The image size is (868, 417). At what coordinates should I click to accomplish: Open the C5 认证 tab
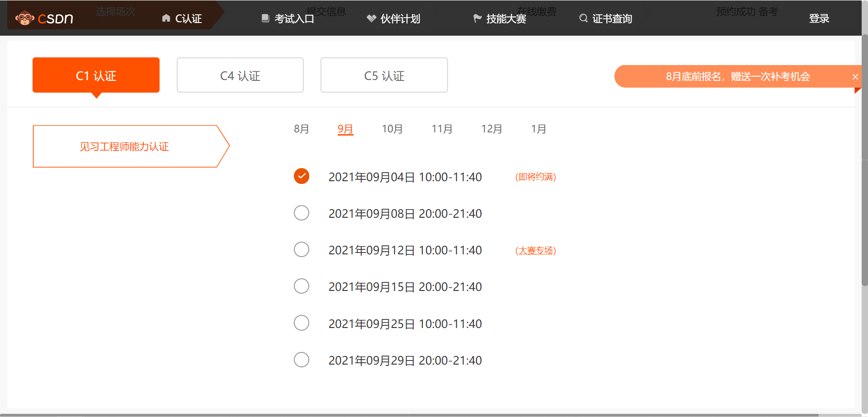(x=384, y=75)
